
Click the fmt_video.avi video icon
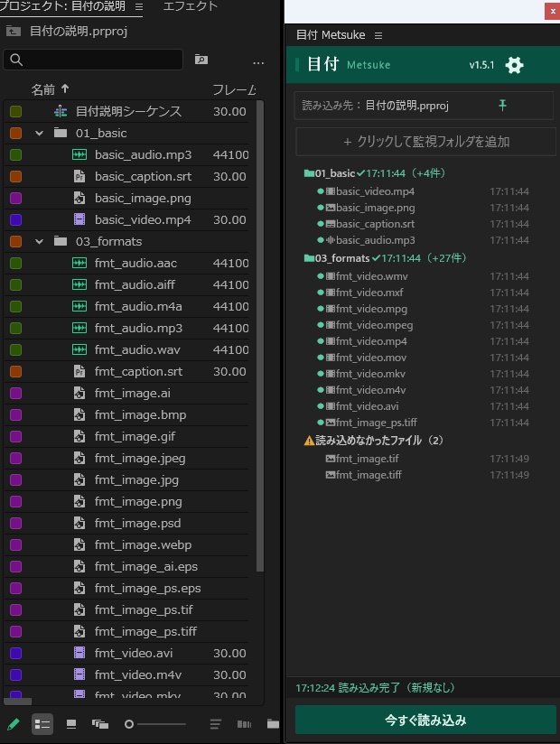tap(79, 653)
